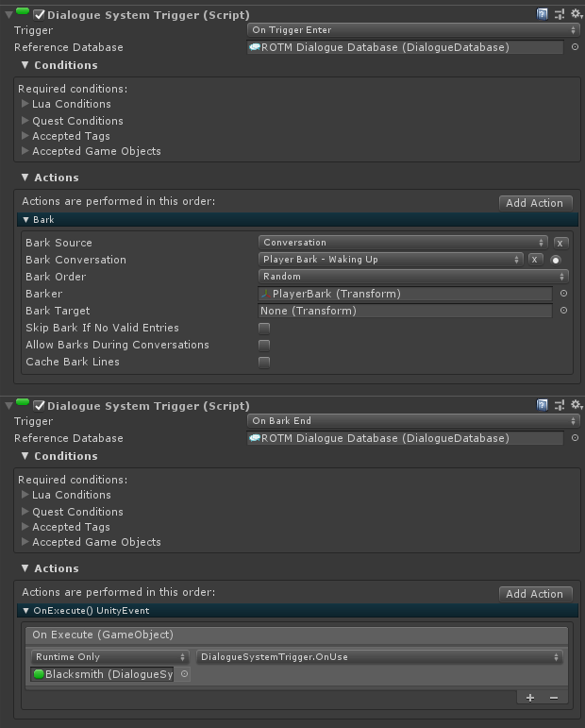Click second ROTM Dialogue Database reference field
This screenshot has height=728, width=585.
[x=405, y=438]
